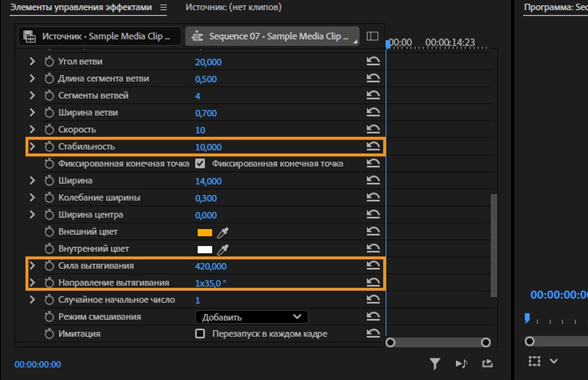Click the effect controls vertical scrollbar
Image resolution: width=588 pixels, height=380 pixels.
[494, 245]
